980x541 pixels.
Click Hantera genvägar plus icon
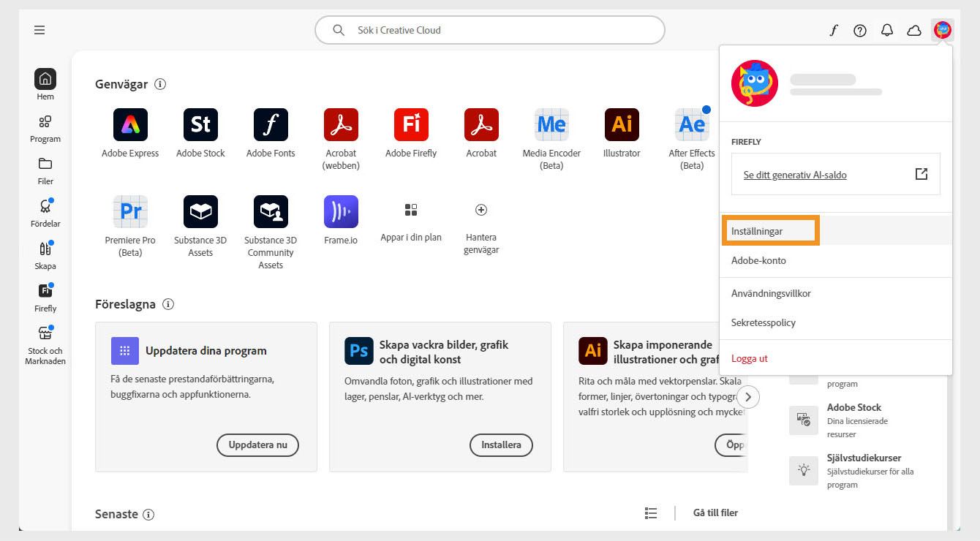pyautogui.click(x=481, y=210)
